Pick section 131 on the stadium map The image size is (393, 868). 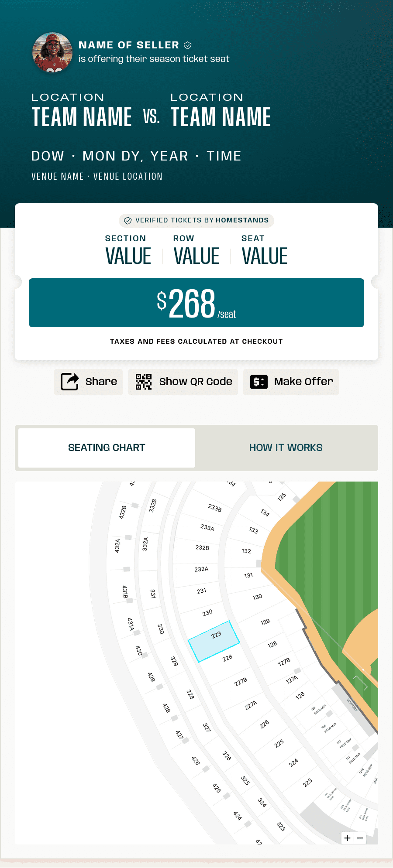248,576
